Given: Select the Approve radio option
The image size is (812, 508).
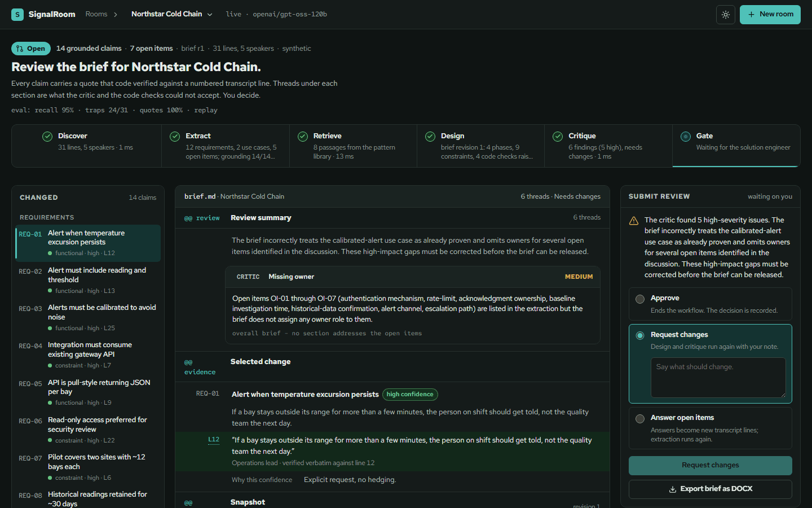Looking at the screenshot, I should [640, 299].
